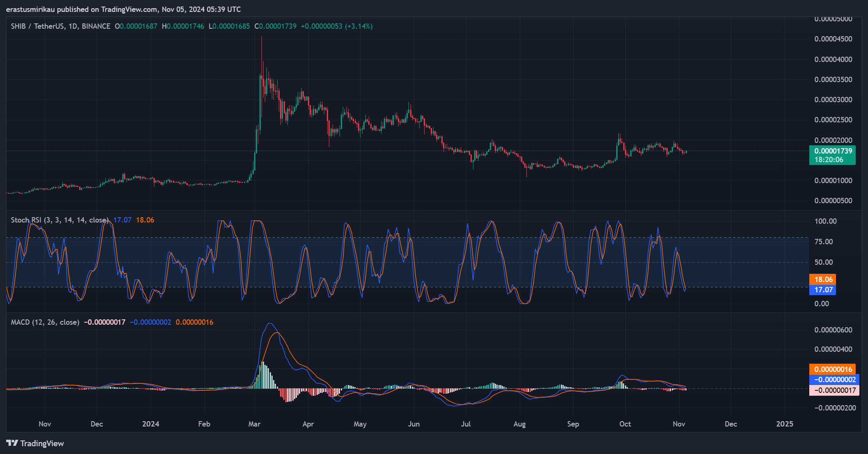Click the 0.00004500 price axis label
Image resolution: width=868 pixels, height=454 pixels.
834,39
